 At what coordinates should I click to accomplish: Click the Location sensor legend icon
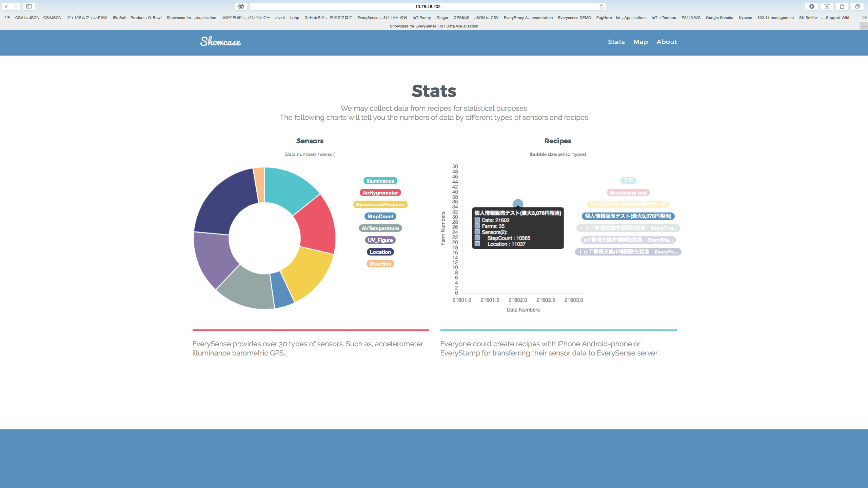380,251
